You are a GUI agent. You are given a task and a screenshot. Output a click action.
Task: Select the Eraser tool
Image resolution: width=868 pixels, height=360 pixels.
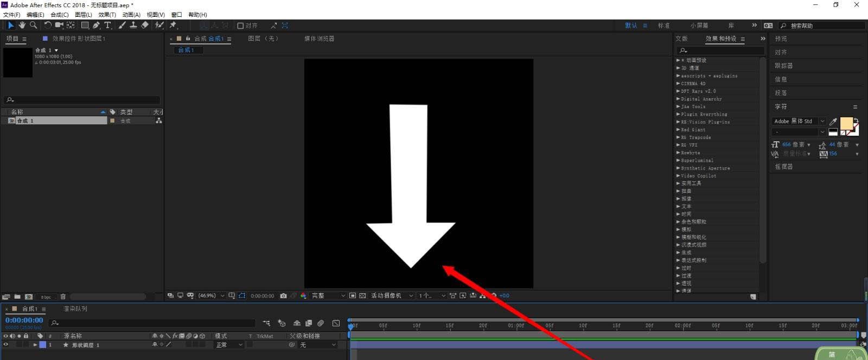pos(145,25)
